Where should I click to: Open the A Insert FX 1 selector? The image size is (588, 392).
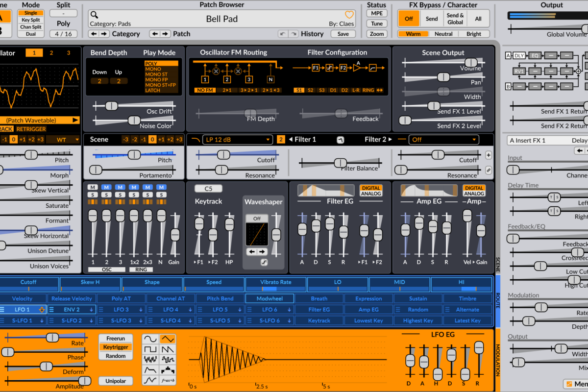547,140
